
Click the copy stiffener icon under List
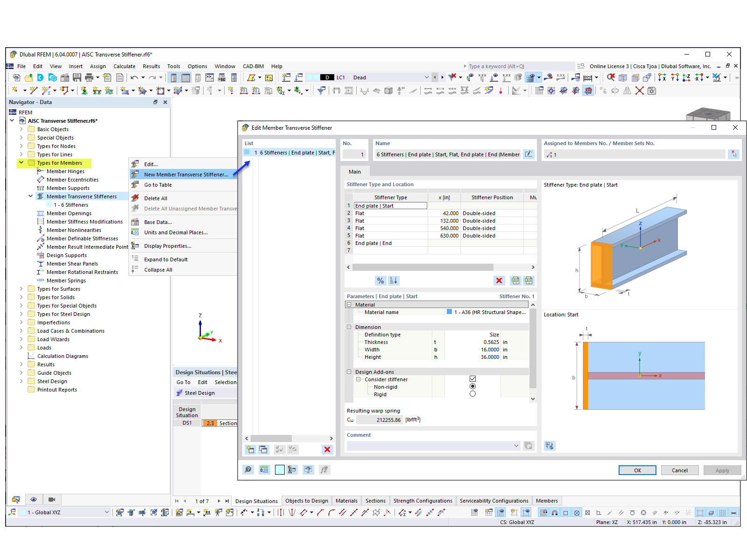[264, 449]
